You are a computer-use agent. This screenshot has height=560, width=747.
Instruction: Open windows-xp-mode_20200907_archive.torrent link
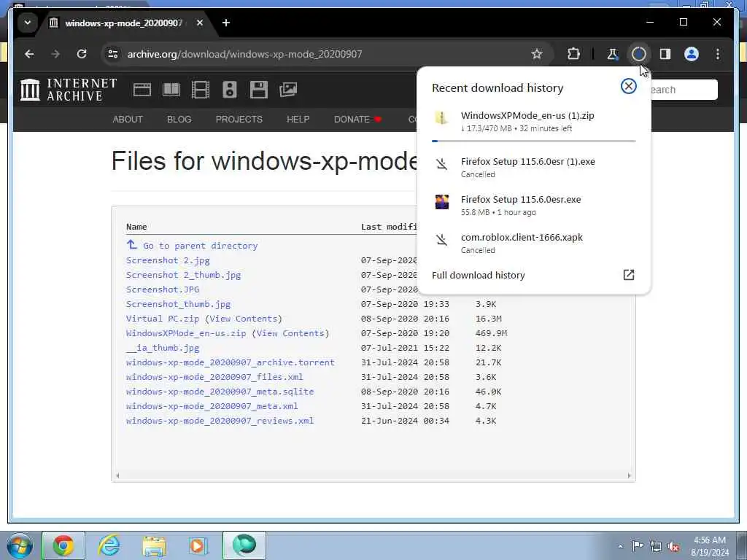click(x=230, y=363)
